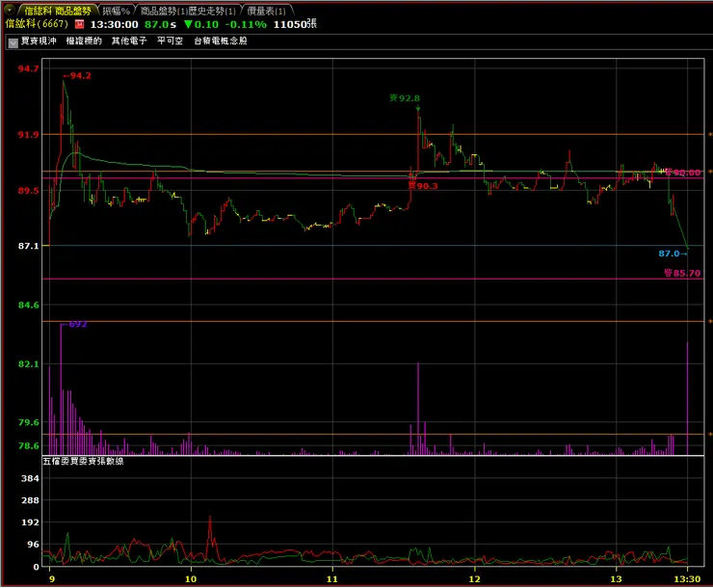Click the 買賣現沖 tag
This screenshot has height=588, width=713.
point(39,40)
